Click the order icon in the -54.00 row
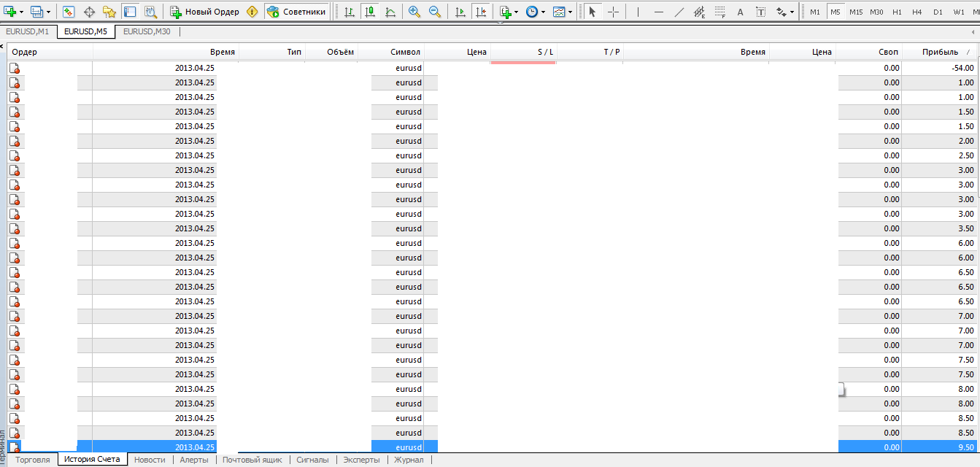 pos(15,68)
